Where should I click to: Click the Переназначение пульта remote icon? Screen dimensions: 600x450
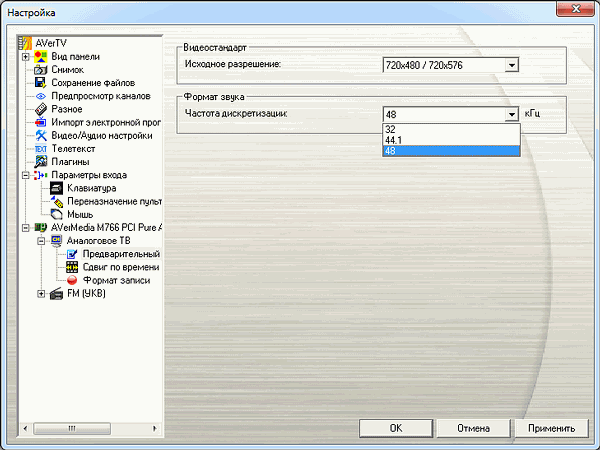[57, 201]
